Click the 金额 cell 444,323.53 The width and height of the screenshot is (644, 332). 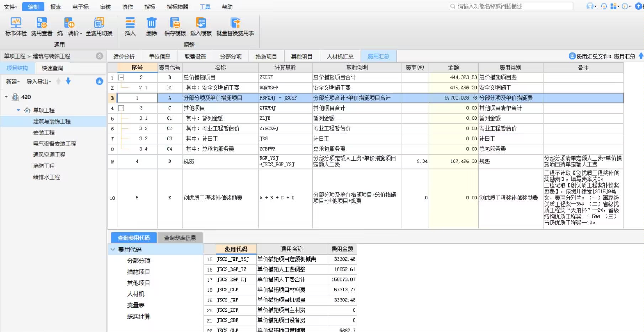click(x=453, y=77)
